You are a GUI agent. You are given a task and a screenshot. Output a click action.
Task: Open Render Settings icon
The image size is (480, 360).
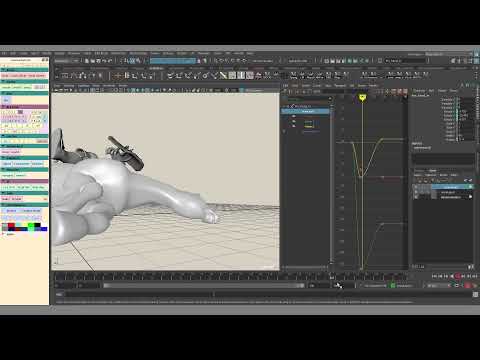(x=344, y=61)
